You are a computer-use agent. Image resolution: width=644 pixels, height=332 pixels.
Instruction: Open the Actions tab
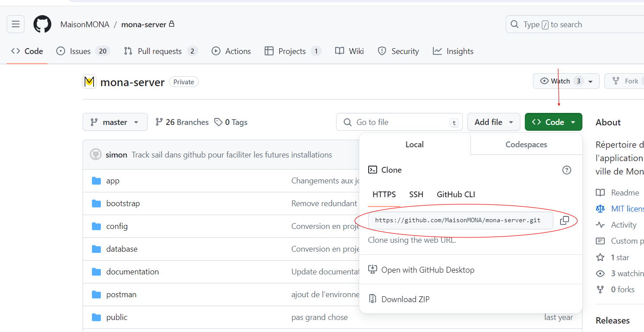click(231, 51)
